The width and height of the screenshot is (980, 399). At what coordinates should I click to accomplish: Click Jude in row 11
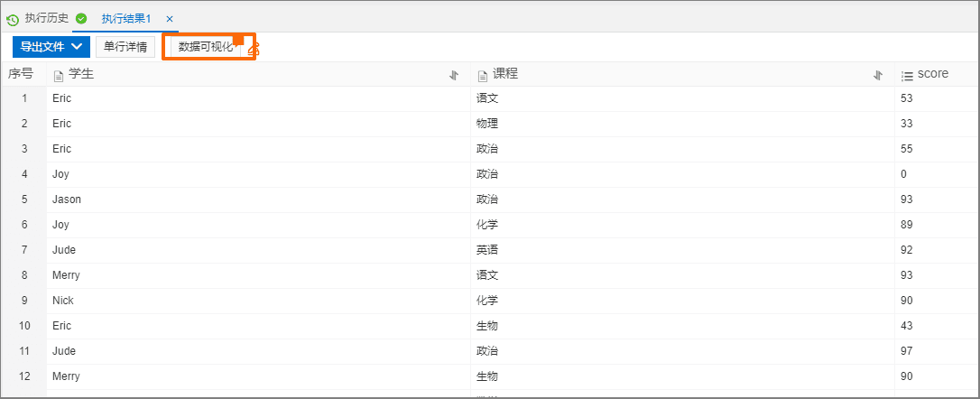click(64, 351)
